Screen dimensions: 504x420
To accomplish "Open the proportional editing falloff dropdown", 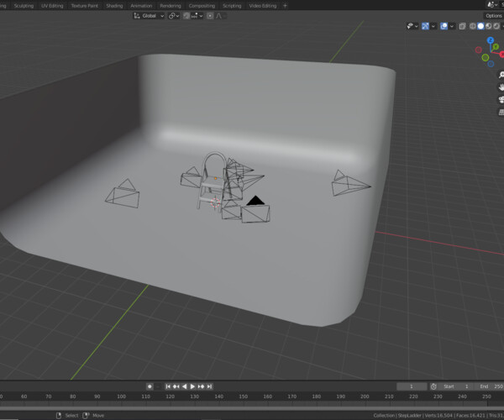I will tap(220, 16).
